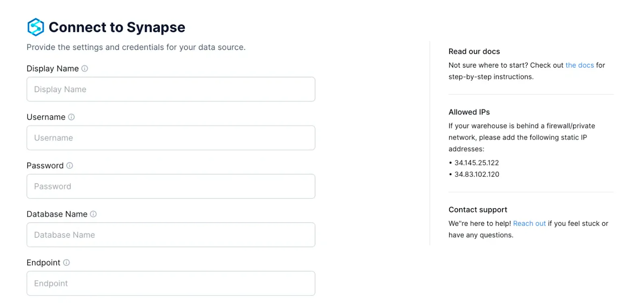Click the 'Endpoint' field label

[43, 263]
